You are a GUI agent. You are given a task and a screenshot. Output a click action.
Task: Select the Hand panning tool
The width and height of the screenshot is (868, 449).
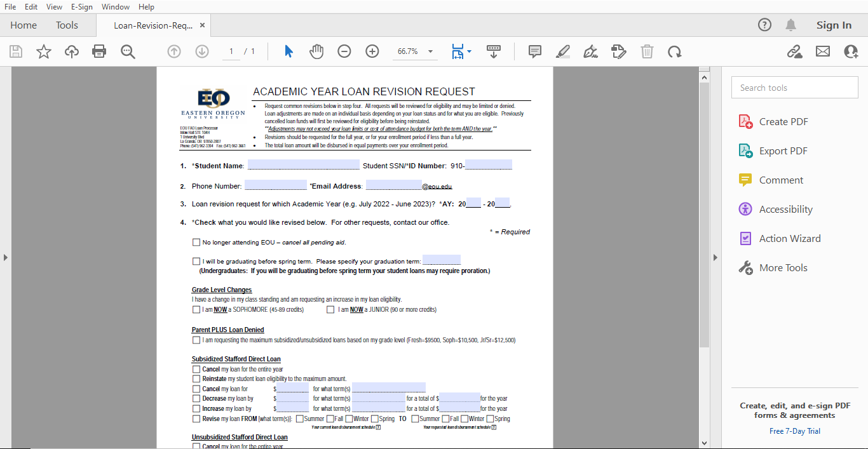(x=316, y=51)
